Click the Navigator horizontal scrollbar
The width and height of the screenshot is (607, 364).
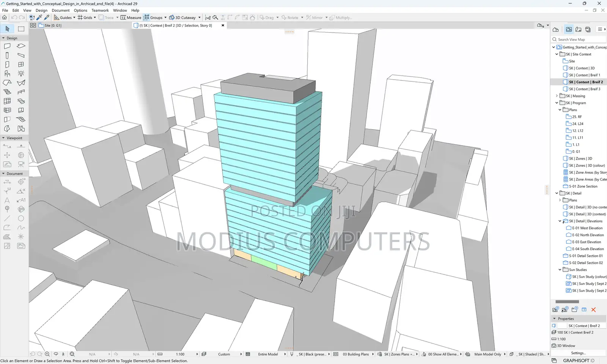tap(567, 302)
